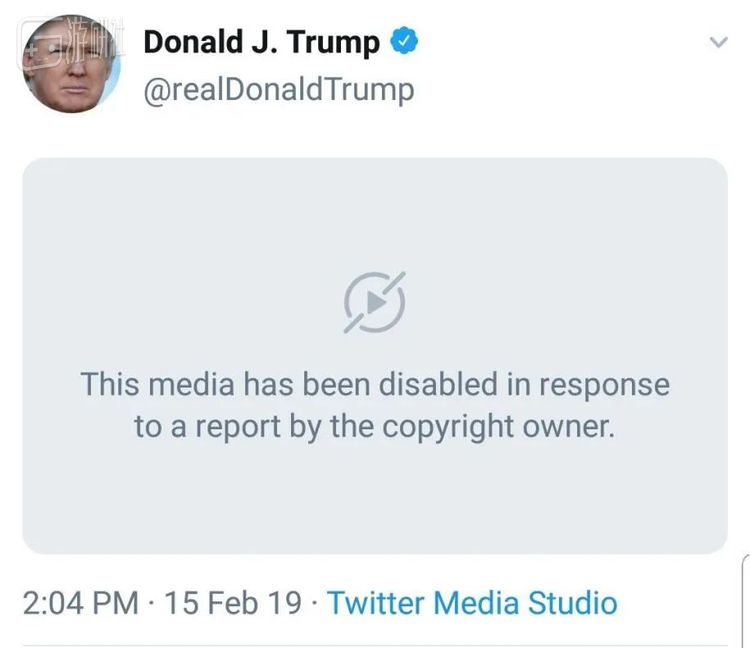Click the 15 Feb 19 date
Screen dimensions: 750x648
pos(232,603)
